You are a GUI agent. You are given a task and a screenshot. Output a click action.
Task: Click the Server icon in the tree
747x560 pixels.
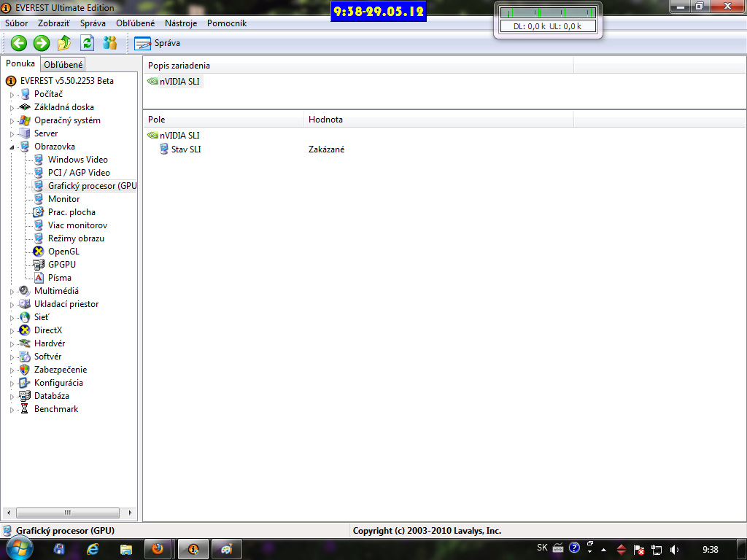point(25,133)
